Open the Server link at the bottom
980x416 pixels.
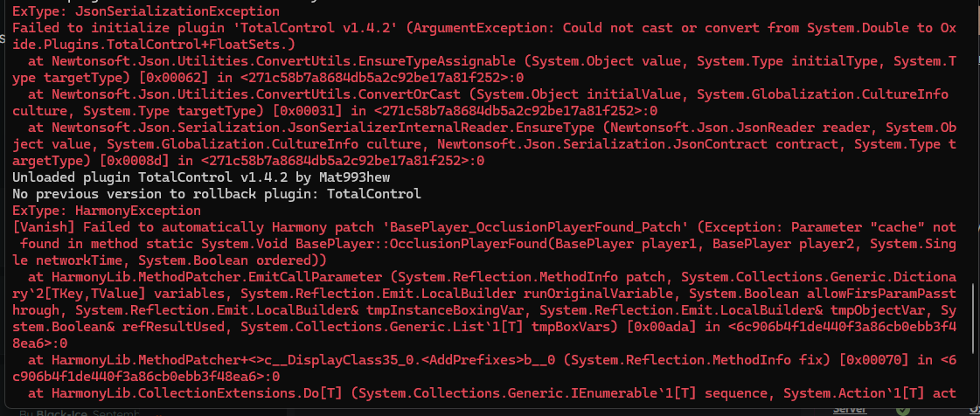[849, 409]
